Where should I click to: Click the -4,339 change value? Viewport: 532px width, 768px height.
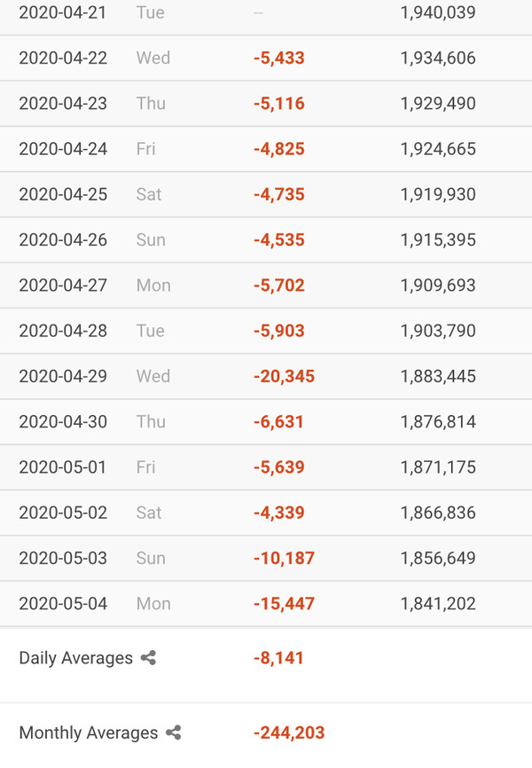click(278, 513)
